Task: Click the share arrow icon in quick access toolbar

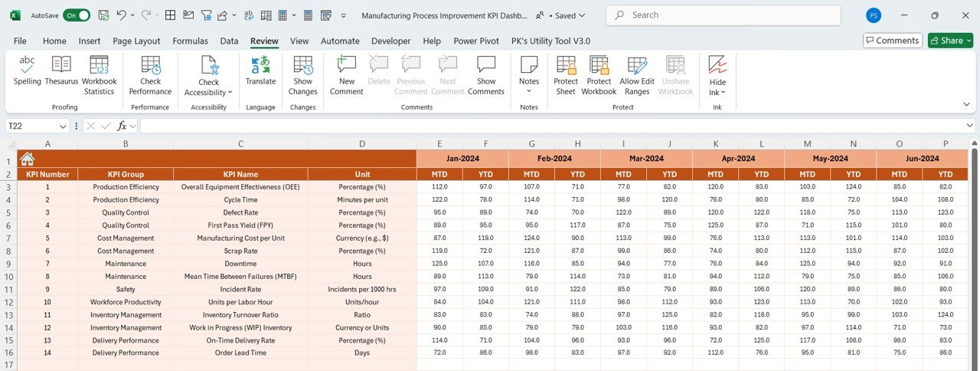Action: click(222, 15)
